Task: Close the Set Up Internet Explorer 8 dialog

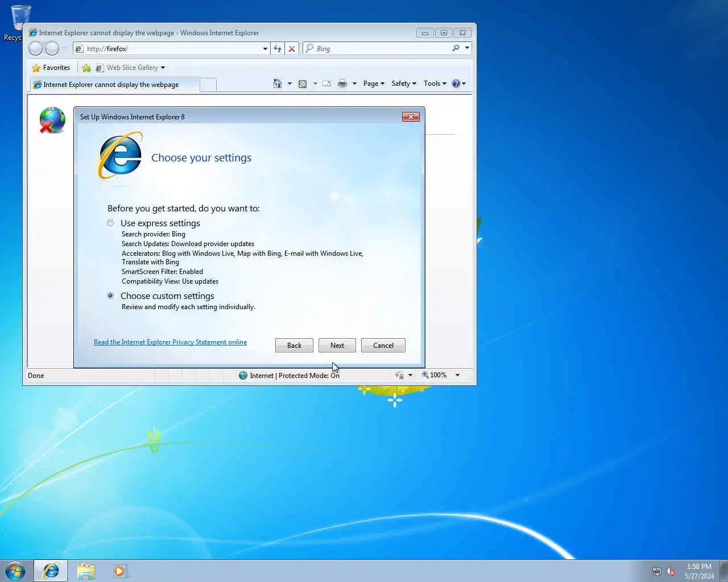Action: click(411, 117)
